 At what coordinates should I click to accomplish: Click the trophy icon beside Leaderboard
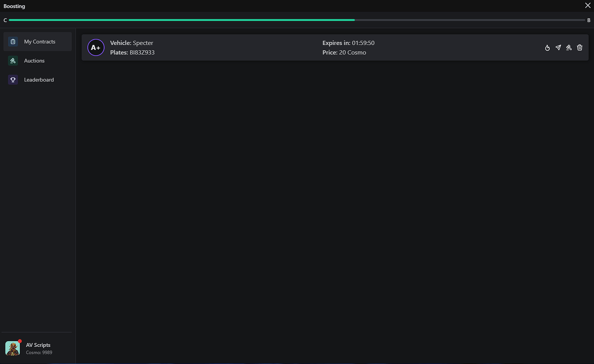13,80
